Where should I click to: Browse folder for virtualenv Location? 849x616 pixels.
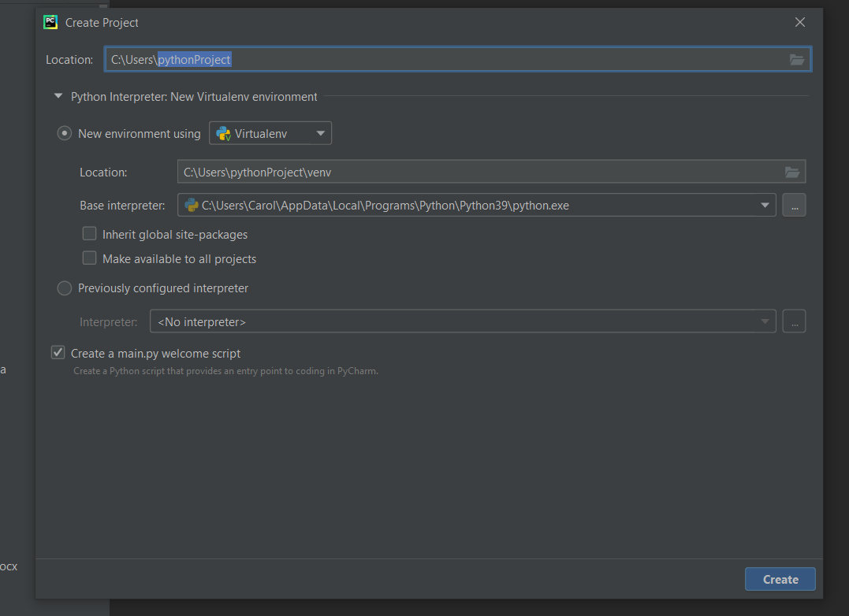tap(792, 172)
